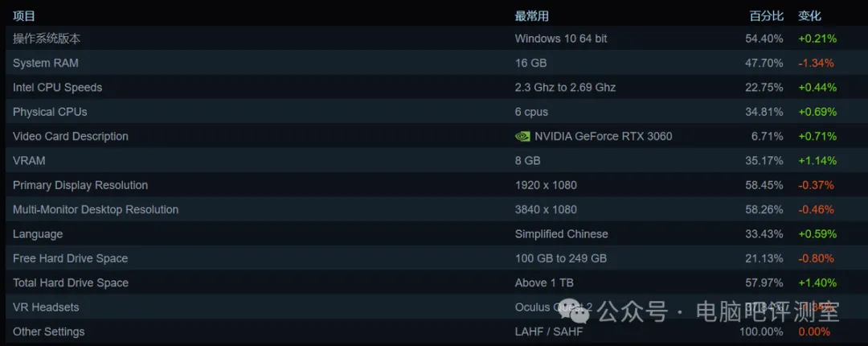Select the Language row

tap(434, 233)
